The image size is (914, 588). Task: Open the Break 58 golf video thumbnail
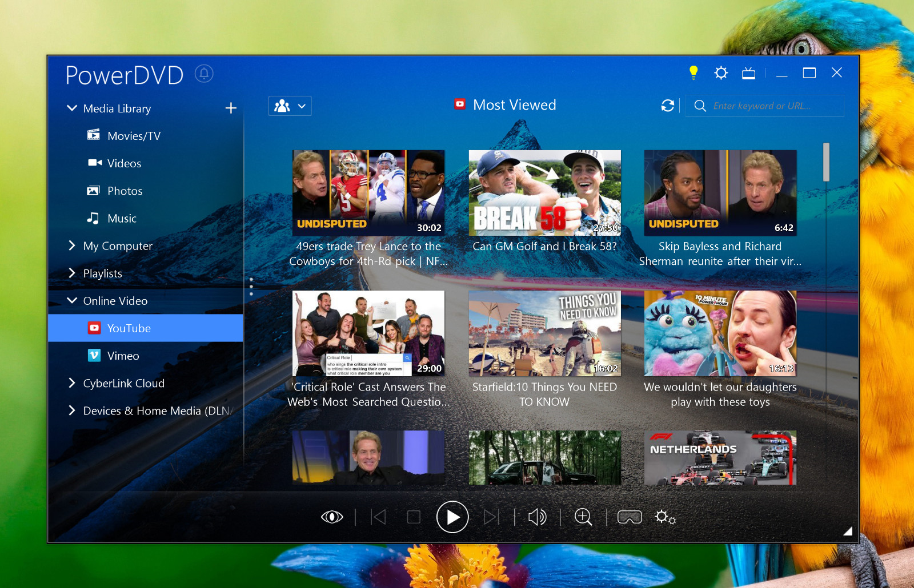(x=544, y=193)
